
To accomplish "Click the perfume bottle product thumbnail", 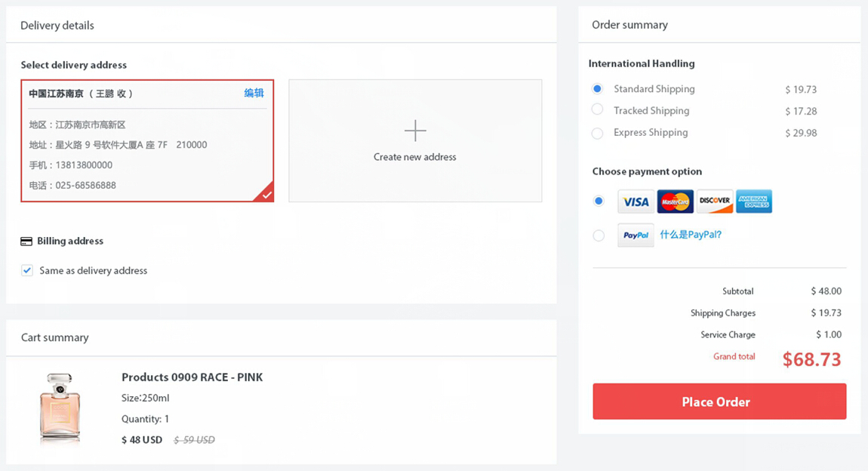I will 60,408.
